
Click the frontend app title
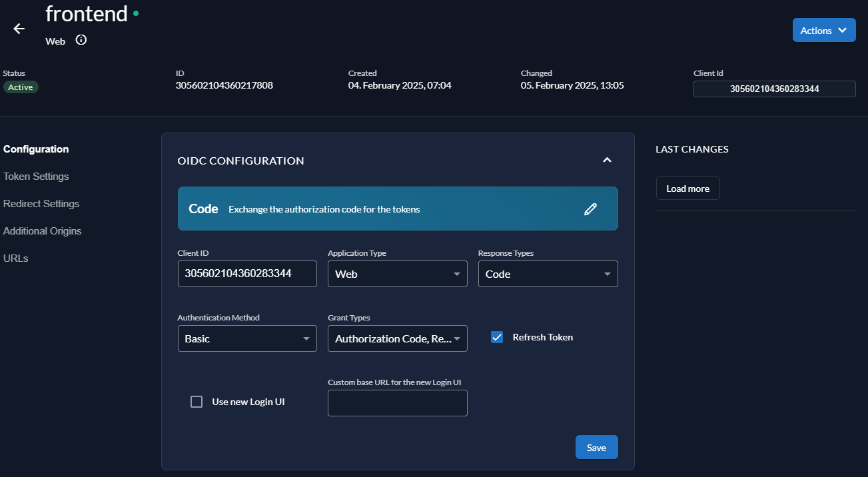87,13
